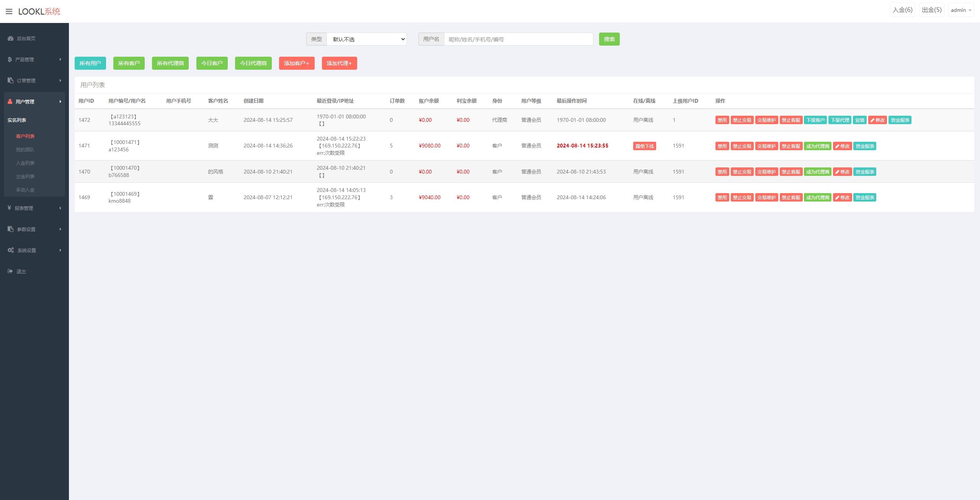Click the gears icon for 系统设置
The image size is (980, 500).
[x=11, y=250]
